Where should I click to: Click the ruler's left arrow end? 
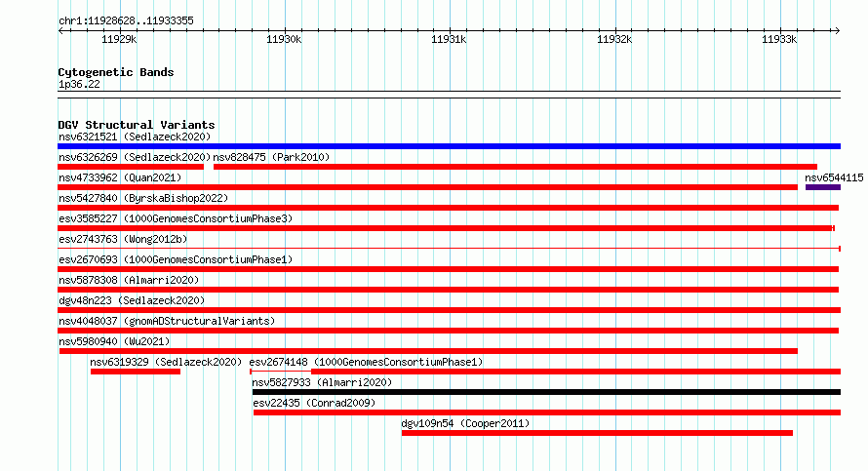pos(60,31)
